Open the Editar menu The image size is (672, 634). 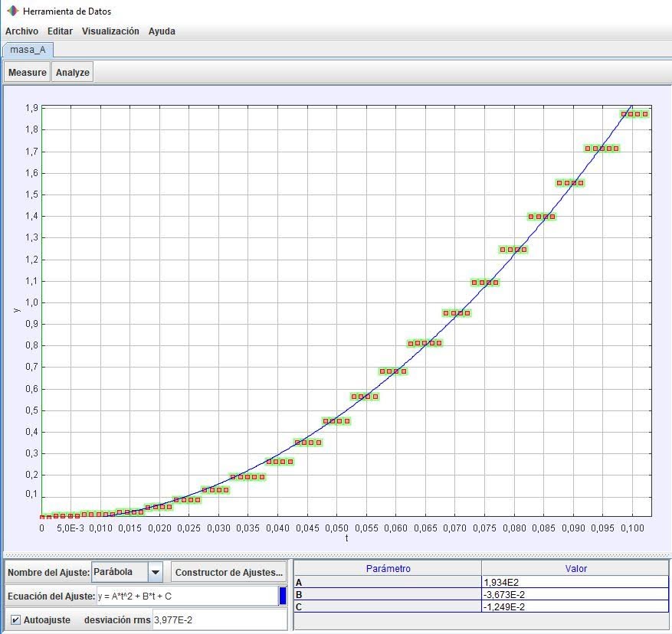coord(60,31)
